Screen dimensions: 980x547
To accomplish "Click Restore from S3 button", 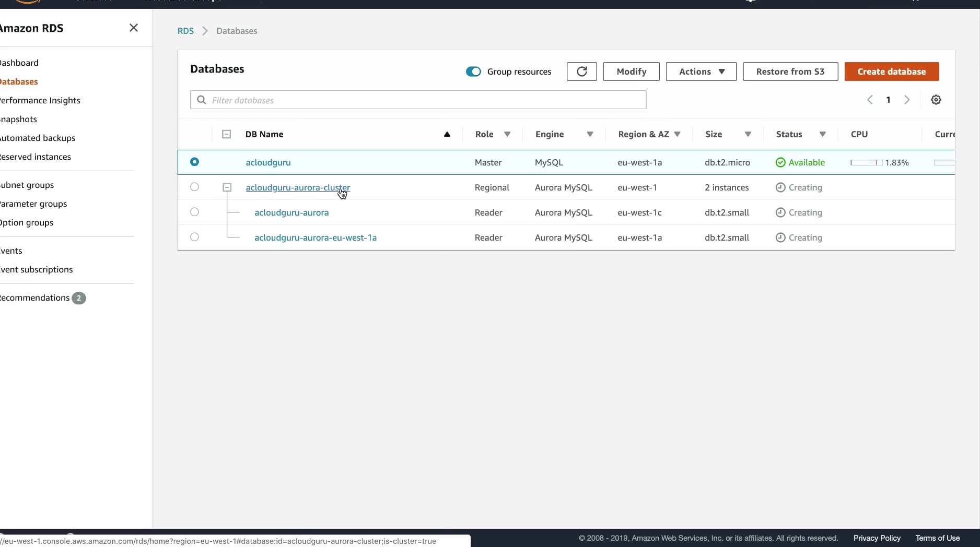I will tap(790, 72).
